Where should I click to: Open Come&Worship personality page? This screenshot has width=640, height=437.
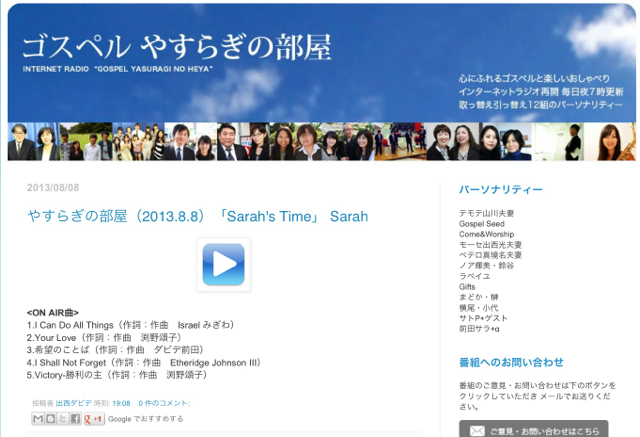(x=488, y=233)
